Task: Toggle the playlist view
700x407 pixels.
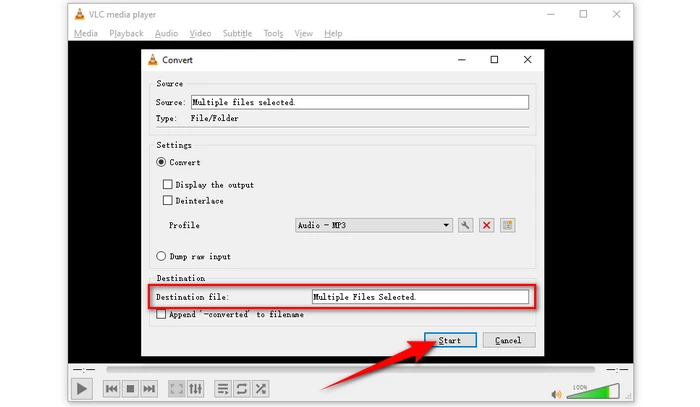Action: (x=223, y=388)
